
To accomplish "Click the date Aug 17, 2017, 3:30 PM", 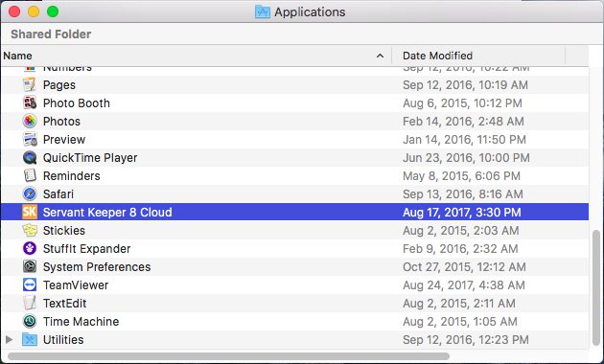I will [x=462, y=213].
